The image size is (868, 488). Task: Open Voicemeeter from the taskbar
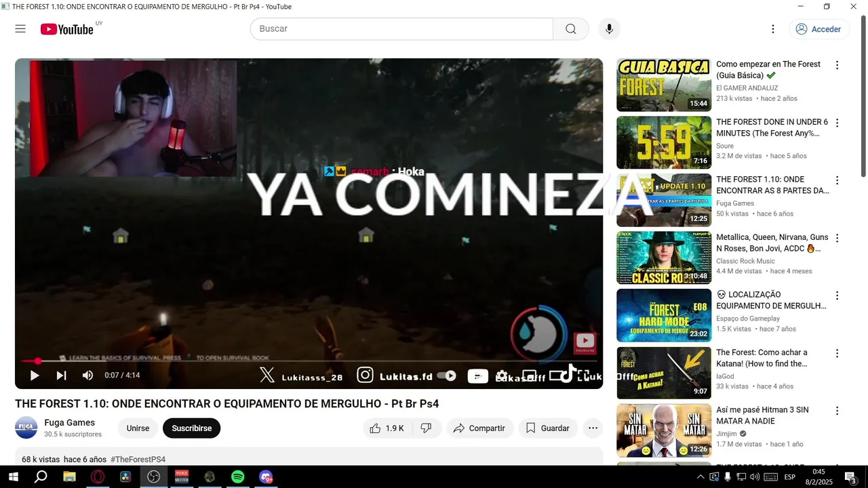[182, 477]
